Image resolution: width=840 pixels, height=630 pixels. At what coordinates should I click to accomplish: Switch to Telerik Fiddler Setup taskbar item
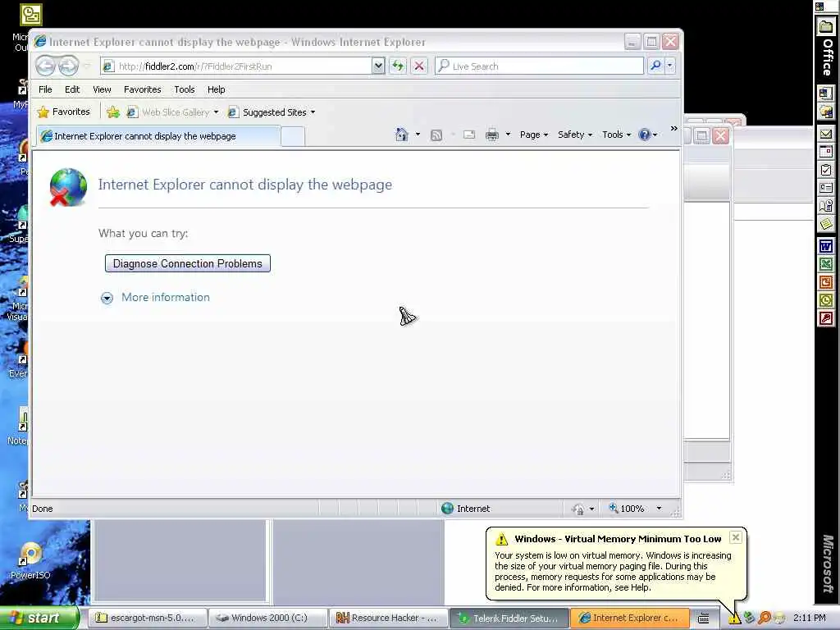pyautogui.click(x=509, y=619)
